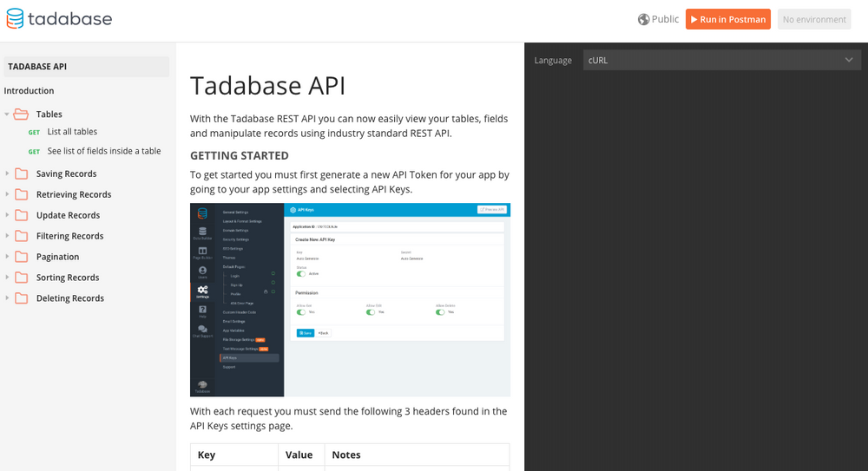Click the Saving Records folder icon

(22, 173)
